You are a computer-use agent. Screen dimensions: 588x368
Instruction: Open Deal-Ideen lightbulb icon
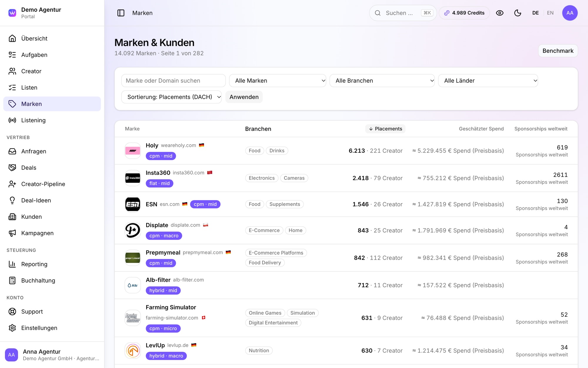click(12, 200)
